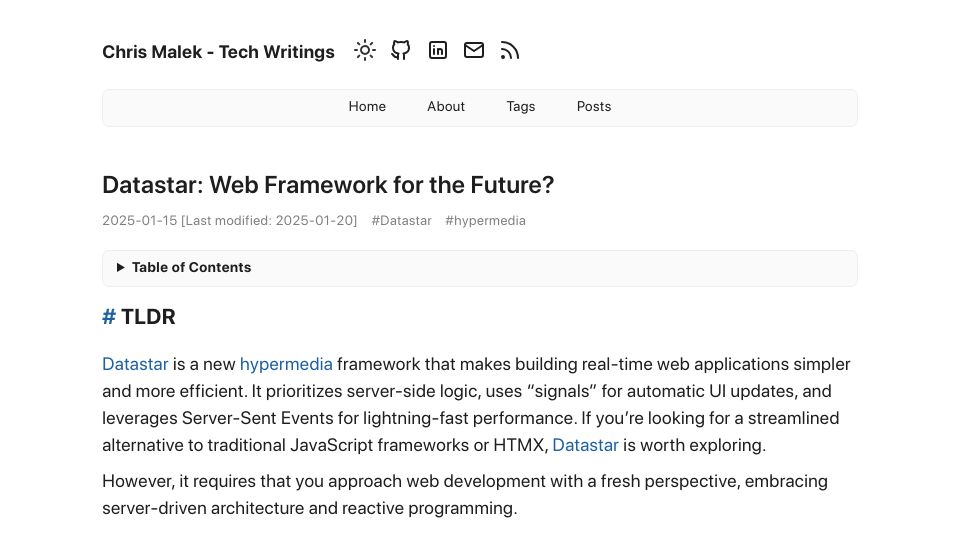Click the post title 'Datastar: Web Framework for the Future?'
This screenshot has width=960, height=540.
tap(328, 185)
